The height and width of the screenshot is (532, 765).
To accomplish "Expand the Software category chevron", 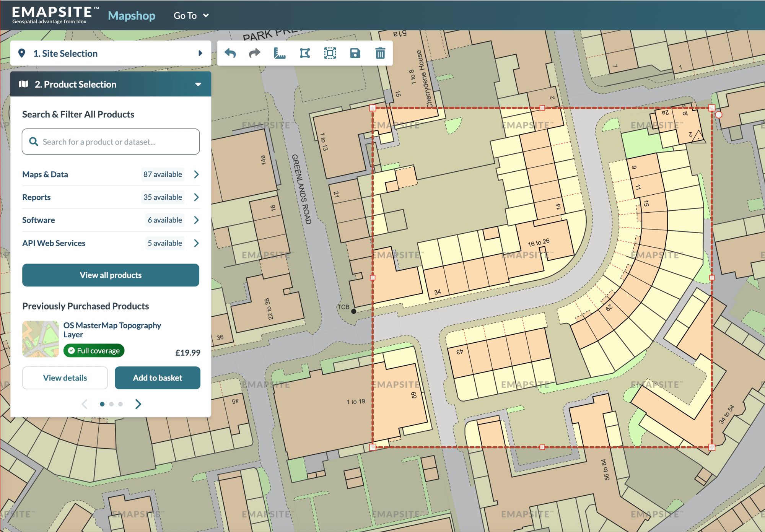I will pos(196,220).
